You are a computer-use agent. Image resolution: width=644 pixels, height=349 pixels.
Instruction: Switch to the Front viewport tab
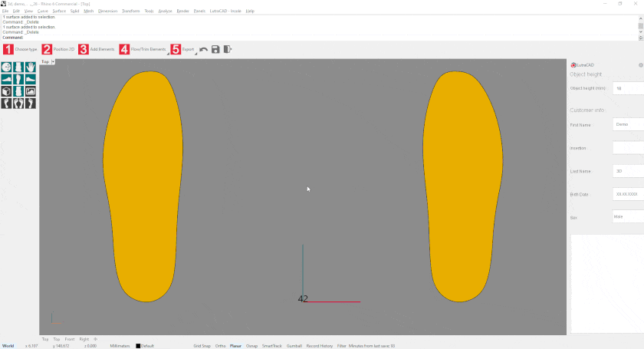click(x=69, y=338)
